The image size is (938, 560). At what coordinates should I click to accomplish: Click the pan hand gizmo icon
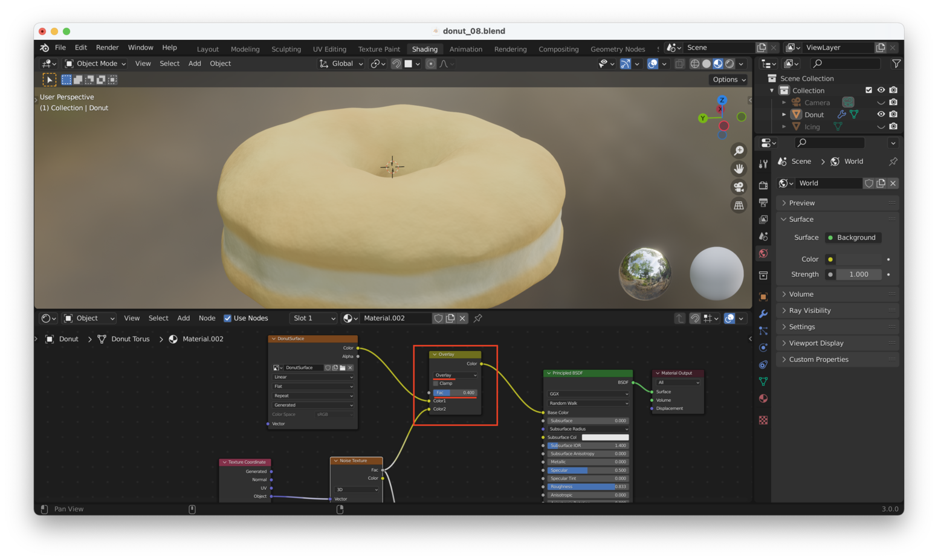(x=739, y=169)
